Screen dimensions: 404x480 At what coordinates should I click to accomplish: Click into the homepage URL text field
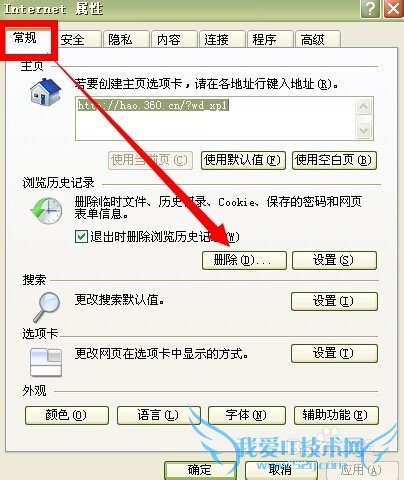(215, 118)
